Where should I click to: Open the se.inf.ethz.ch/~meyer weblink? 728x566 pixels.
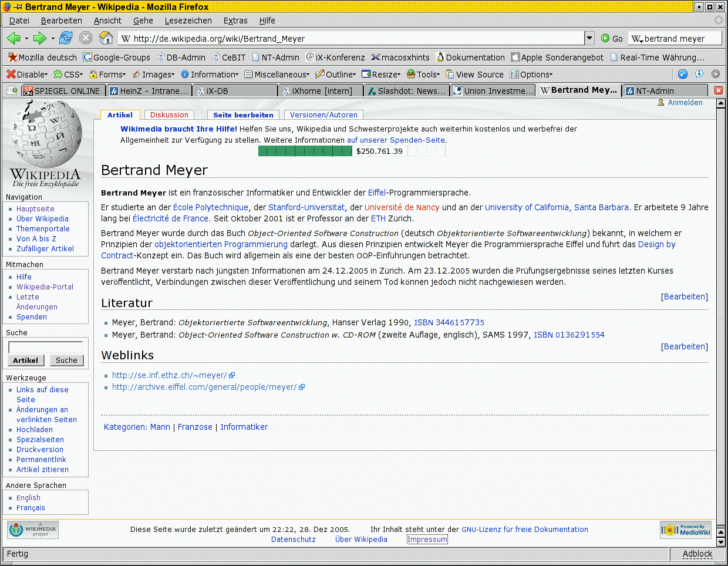(x=169, y=375)
